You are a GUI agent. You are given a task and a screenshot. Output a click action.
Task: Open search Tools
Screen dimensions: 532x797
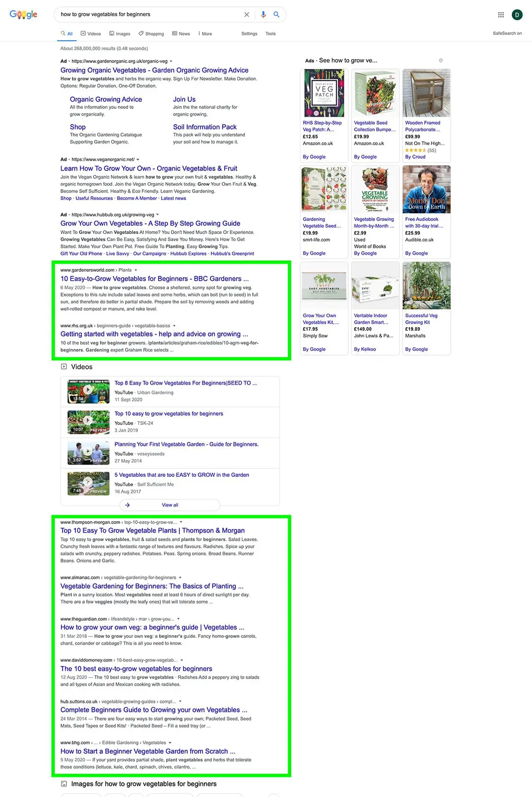[x=270, y=33]
